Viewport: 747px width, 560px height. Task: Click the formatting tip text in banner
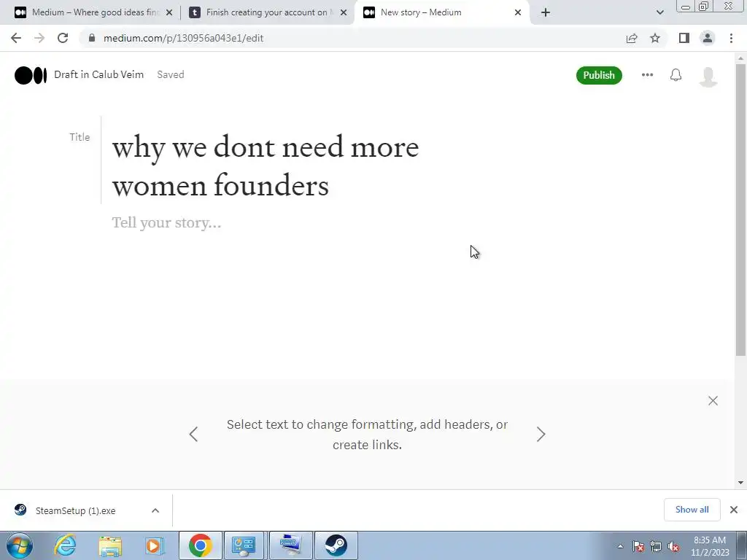tap(367, 435)
